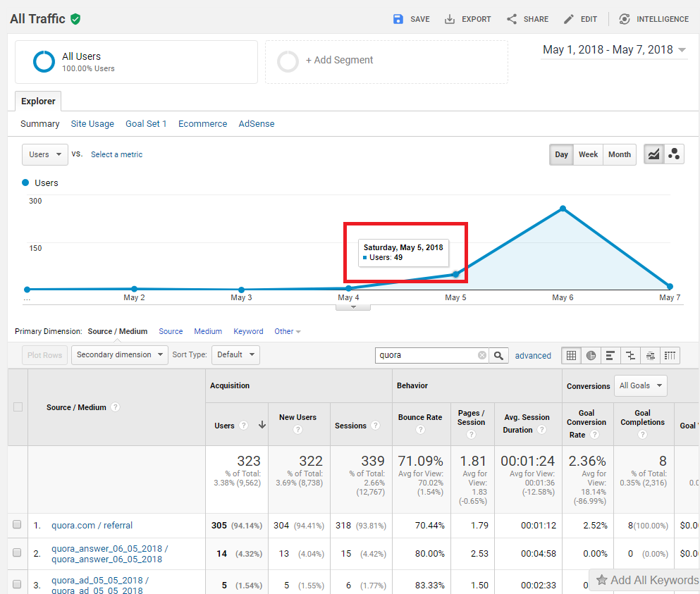
Task: Switch to the AdSense view
Action: [x=257, y=123]
